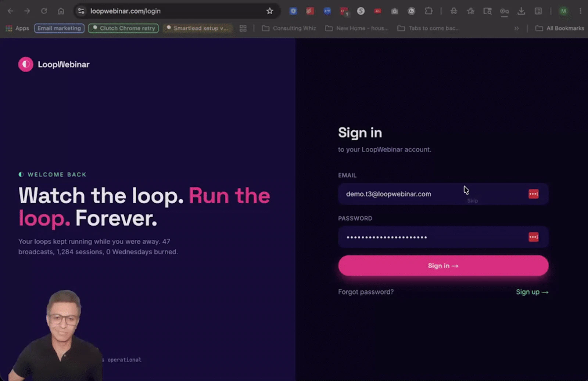Click the Skip label near the cursor
Image resolution: width=588 pixels, height=381 pixels.
473,201
